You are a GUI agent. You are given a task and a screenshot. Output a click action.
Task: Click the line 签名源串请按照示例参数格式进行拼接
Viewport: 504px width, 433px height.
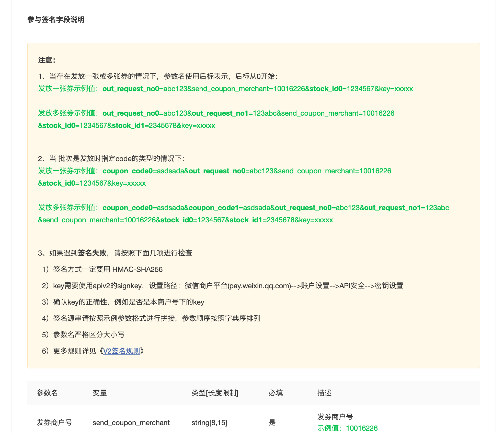click(151, 318)
